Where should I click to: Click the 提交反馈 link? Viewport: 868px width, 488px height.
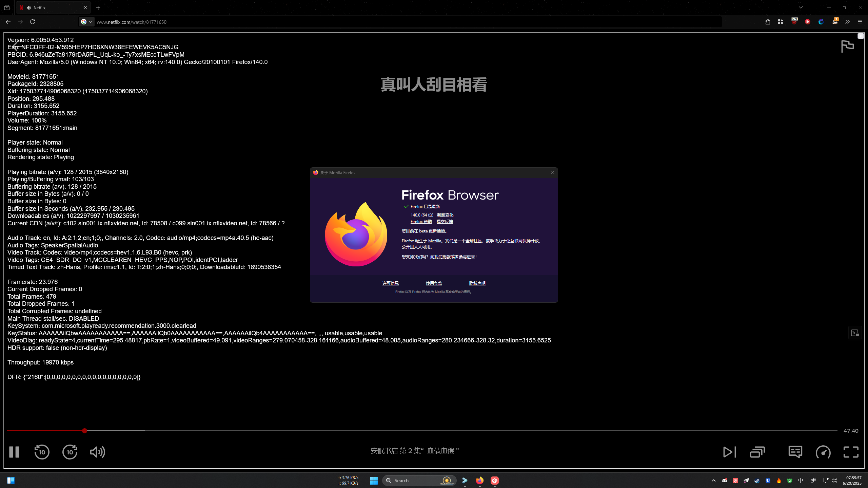click(445, 222)
